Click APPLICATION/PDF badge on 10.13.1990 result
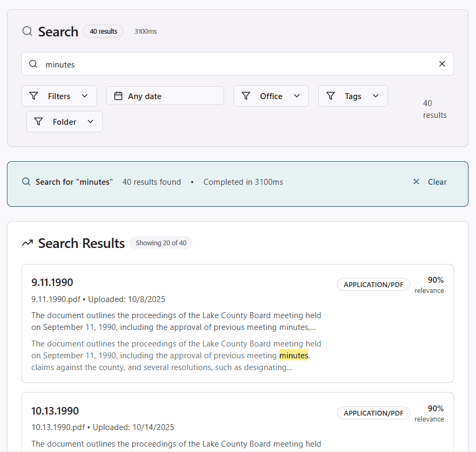This screenshot has height=452, width=476. click(374, 413)
